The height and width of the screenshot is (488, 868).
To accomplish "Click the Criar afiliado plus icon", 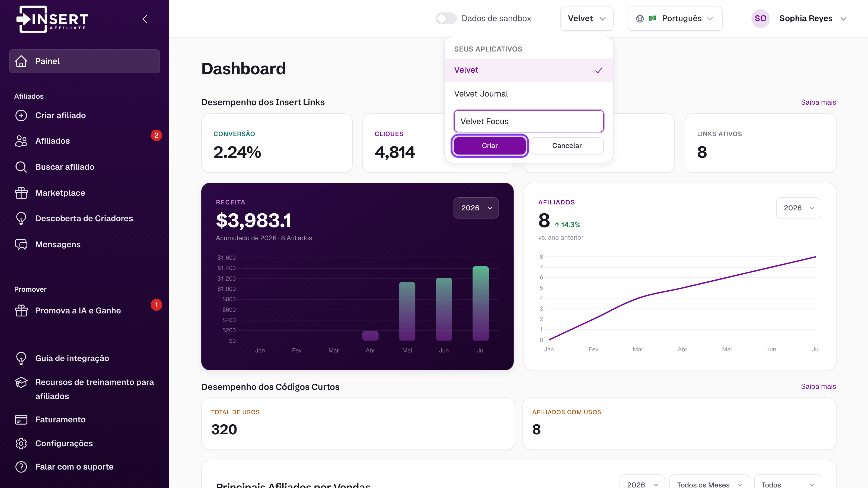I will pos(21,115).
